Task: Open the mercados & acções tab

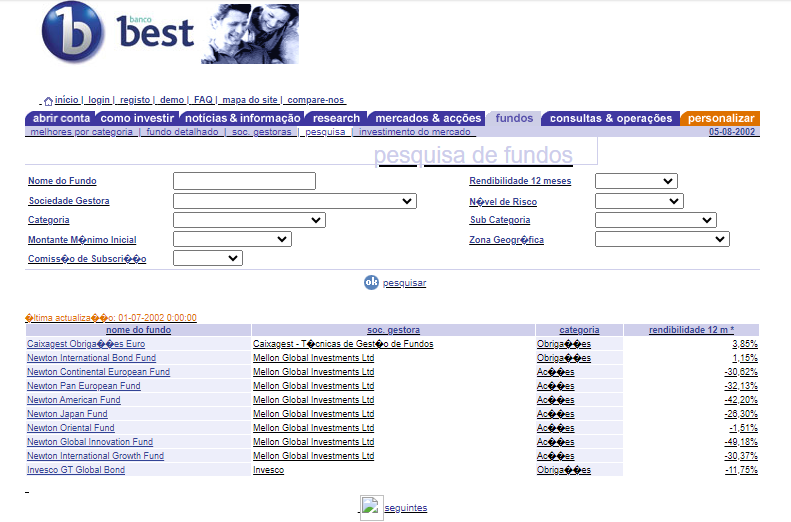Action: pyautogui.click(x=428, y=118)
